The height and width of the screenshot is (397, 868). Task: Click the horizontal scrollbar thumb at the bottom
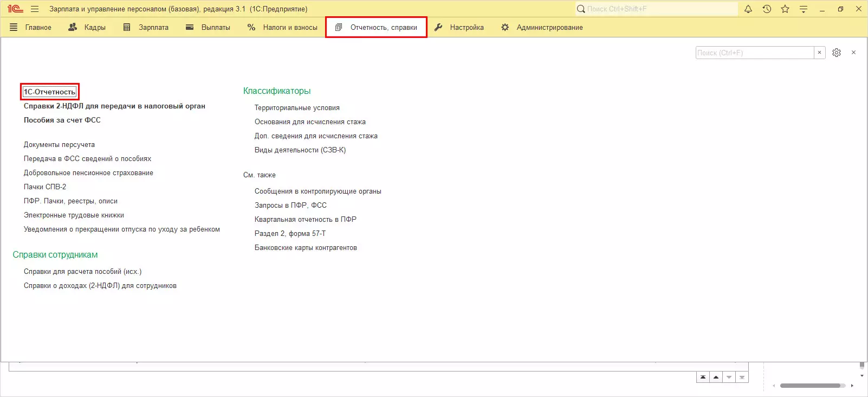point(810,386)
